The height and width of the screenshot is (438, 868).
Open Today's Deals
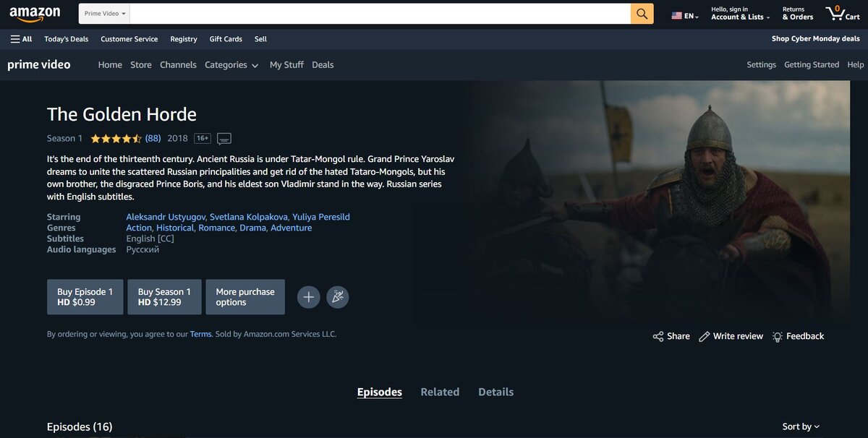coord(66,39)
